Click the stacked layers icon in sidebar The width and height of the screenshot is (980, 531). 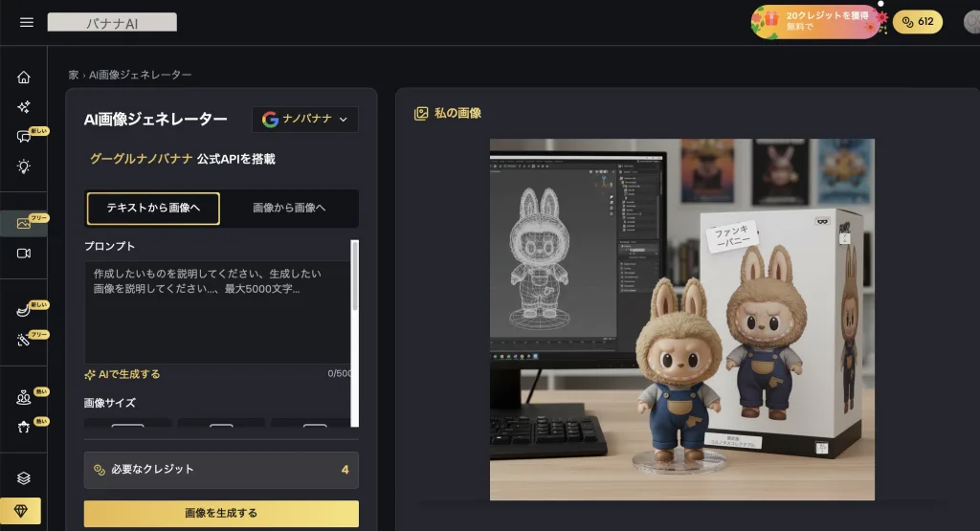(24, 477)
